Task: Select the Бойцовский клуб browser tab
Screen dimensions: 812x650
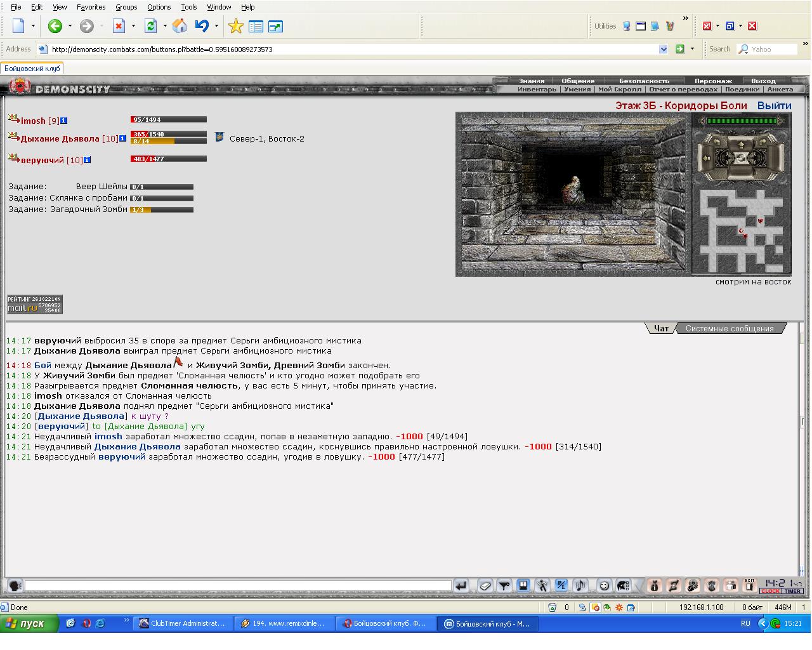Action: tap(32, 68)
